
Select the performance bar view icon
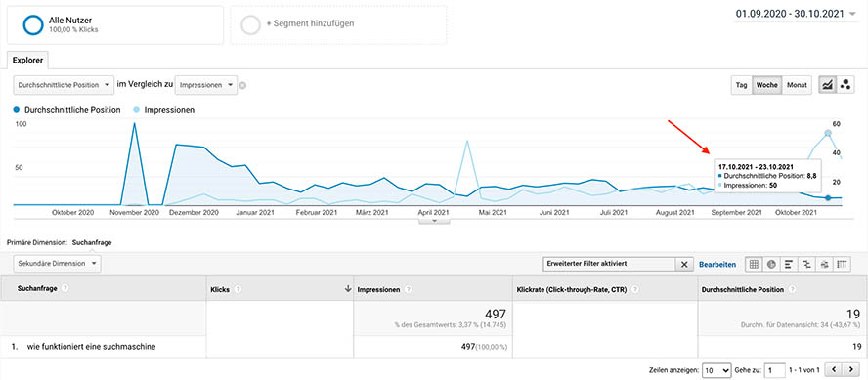[x=789, y=265]
